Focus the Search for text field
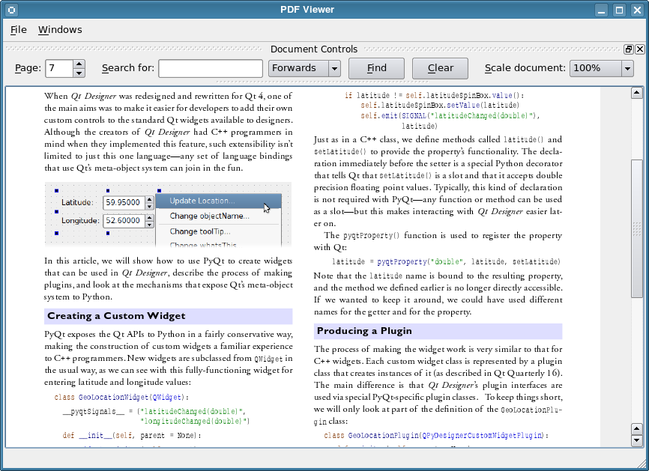The height and width of the screenshot is (471, 649). click(x=210, y=68)
